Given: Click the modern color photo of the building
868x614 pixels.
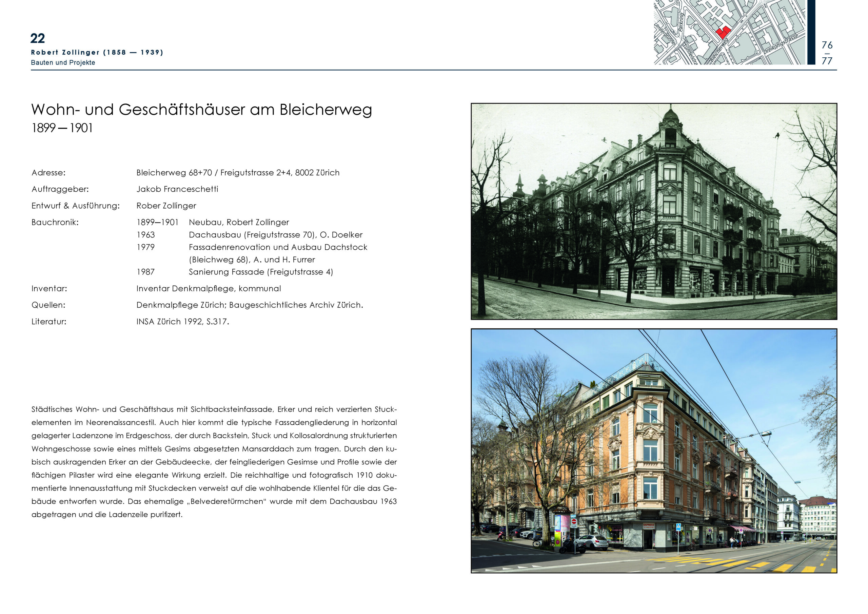Looking at the screenshot, I should [654, 450].
